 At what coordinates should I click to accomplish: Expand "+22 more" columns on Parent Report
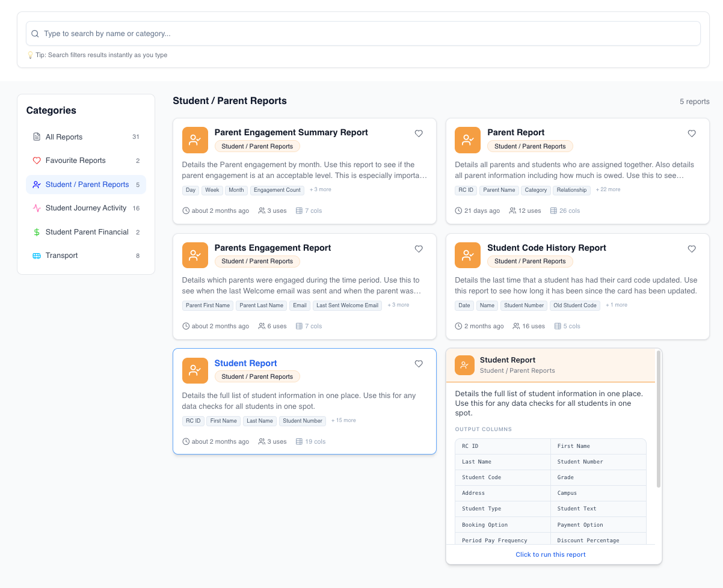pos(608,189)
